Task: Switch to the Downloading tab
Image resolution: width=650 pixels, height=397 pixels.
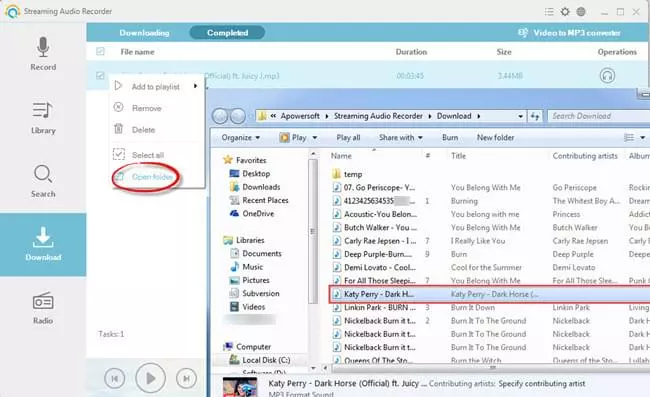Action: pos(144,33)
